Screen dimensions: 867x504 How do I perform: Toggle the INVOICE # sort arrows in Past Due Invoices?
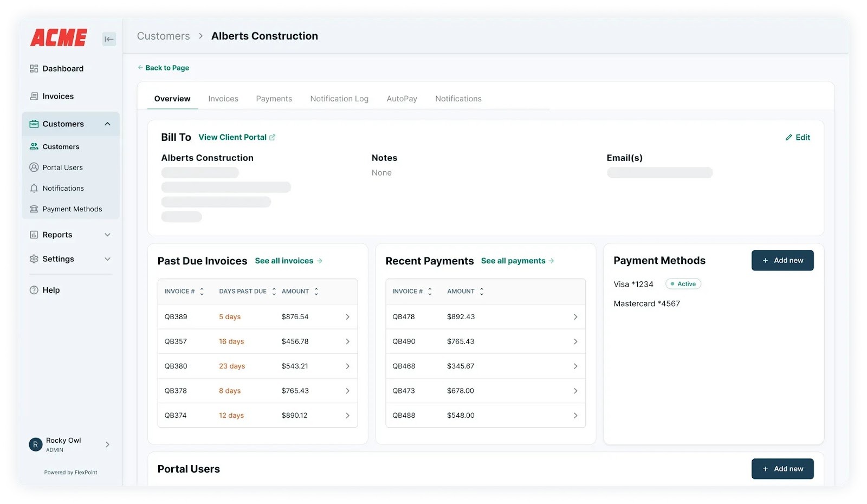coord(202,291)
